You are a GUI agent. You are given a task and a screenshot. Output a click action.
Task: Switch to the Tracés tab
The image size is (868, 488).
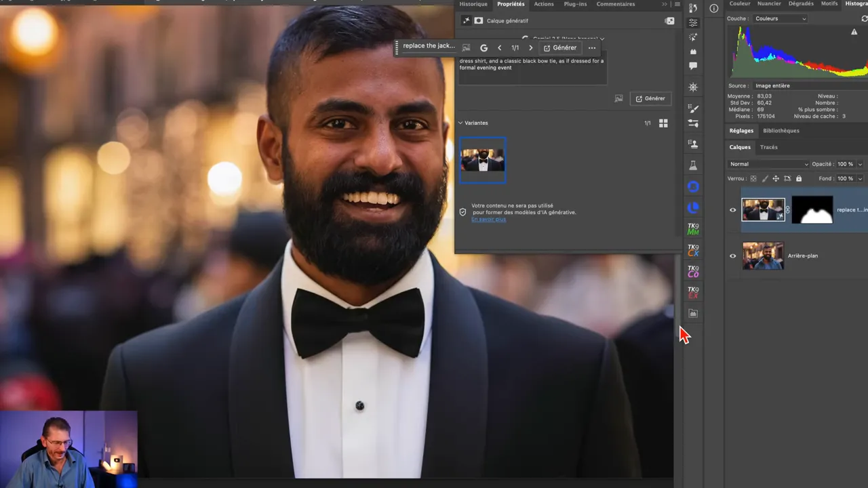(x=768, y=147)
